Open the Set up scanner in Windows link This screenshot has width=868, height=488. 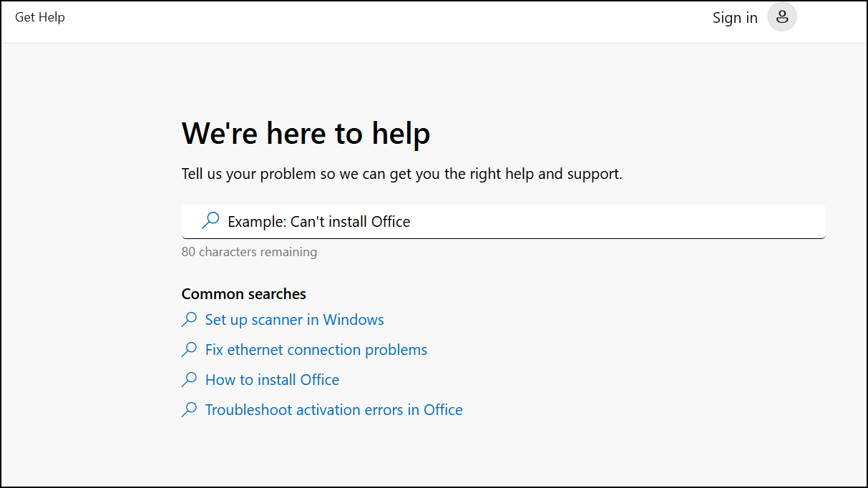pos(294,320)
